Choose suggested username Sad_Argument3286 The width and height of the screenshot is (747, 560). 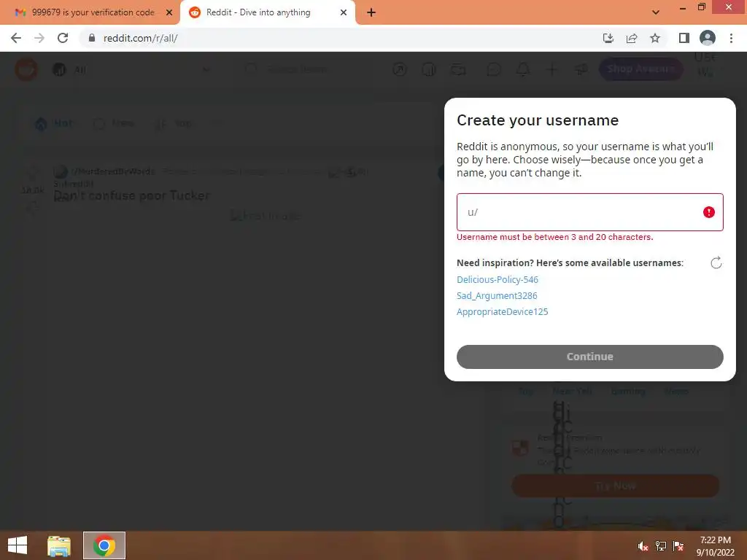point(497,296)
